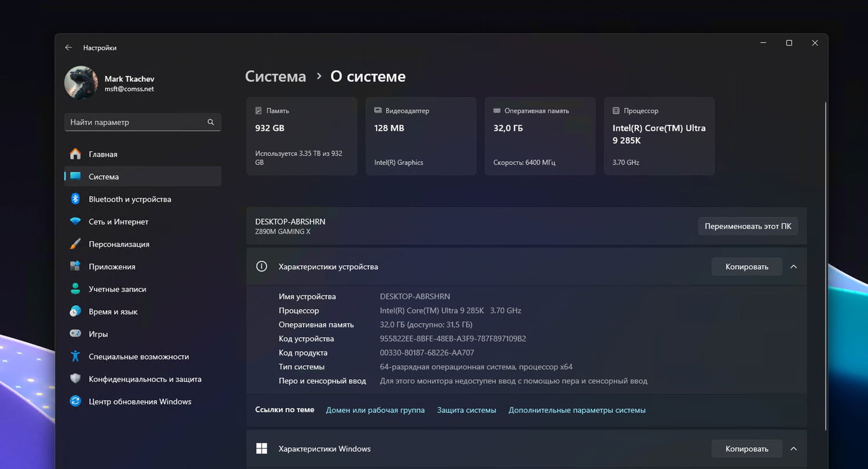Click the Windows logo beside Характеристики Windows
868x469 pixels.
(x=262, y=449)
